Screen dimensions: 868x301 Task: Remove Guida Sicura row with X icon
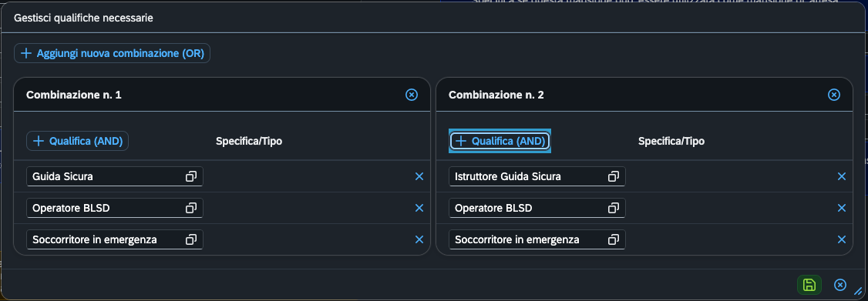tap(419, 176)
